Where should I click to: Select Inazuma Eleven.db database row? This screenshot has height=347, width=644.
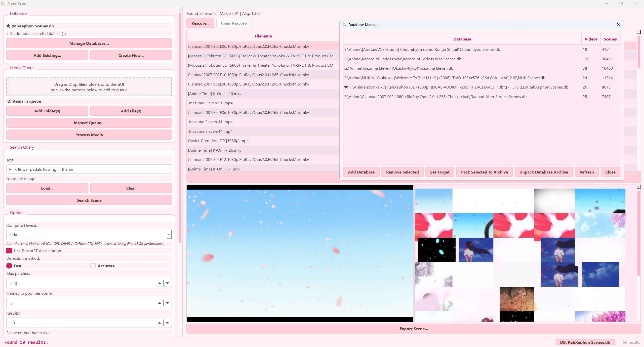(x=481, y=68)
